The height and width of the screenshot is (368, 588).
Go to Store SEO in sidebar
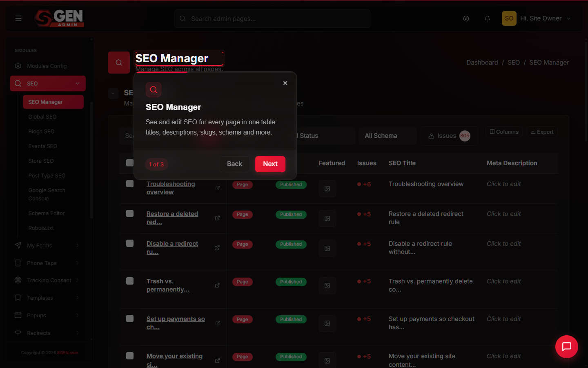[41, 161]
